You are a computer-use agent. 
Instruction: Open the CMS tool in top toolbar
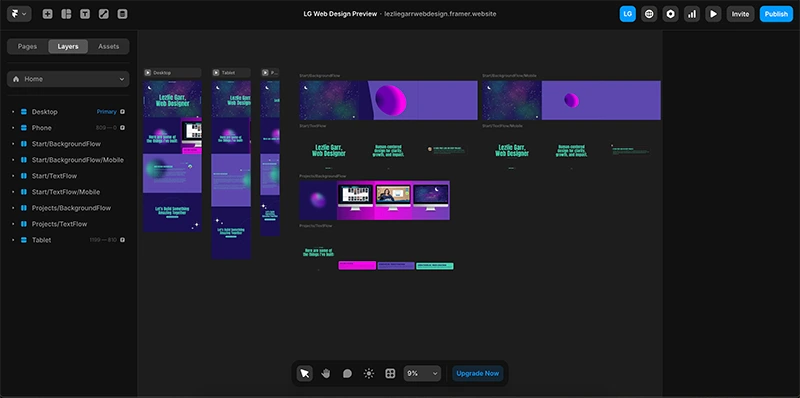122,14
